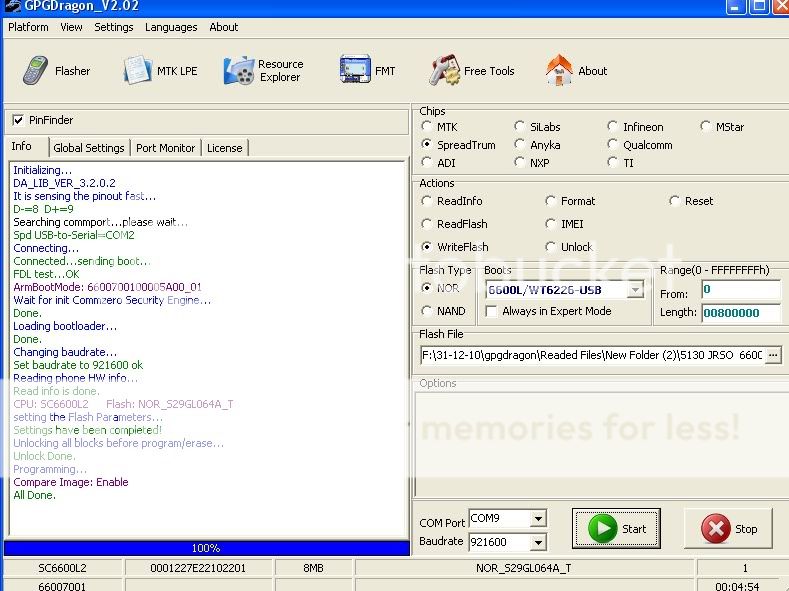
Task: Click the Length 00800000 field
Action: [x=741, y=313]
